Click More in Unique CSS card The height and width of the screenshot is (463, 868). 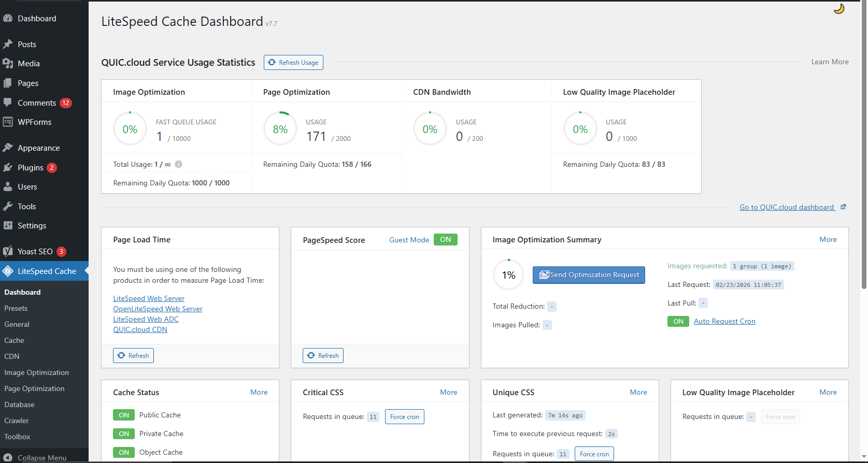click(638, 392)
